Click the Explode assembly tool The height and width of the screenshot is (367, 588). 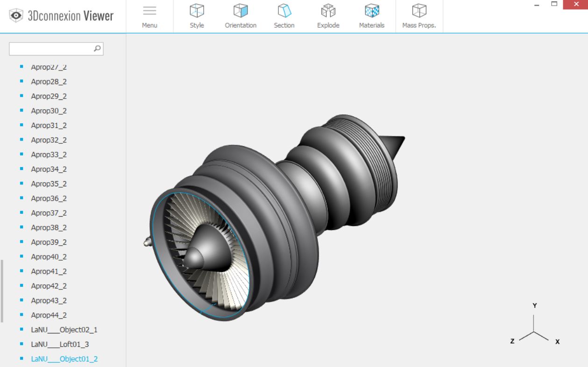point(328,17)
